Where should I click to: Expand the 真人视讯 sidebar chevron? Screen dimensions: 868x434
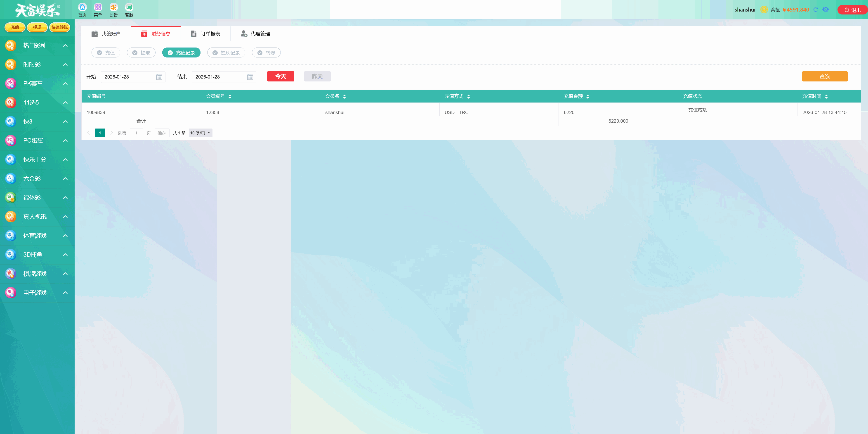click(x=65, y=217)
